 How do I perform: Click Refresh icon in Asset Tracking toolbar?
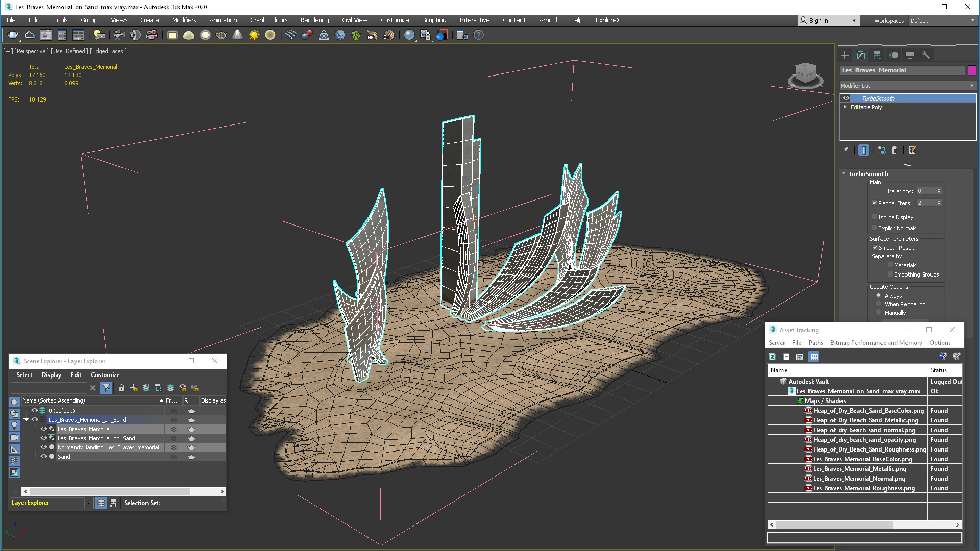[x=772, y=357]
